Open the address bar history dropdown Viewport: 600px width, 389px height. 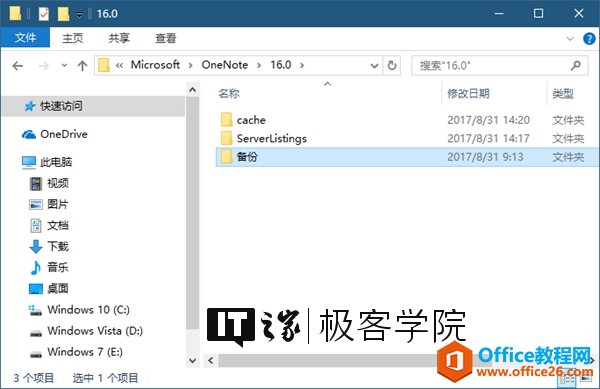point(375,66)
